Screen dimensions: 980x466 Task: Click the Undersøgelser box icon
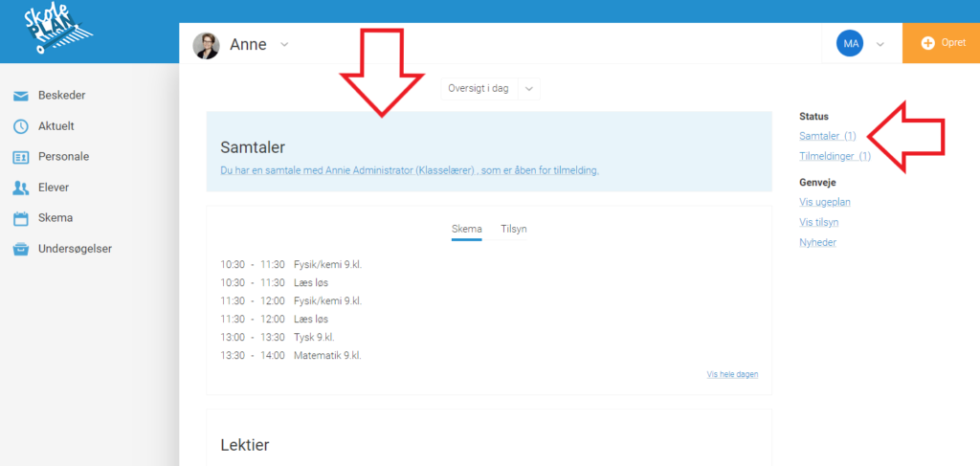pyautogui.click(x=21, y=249)
